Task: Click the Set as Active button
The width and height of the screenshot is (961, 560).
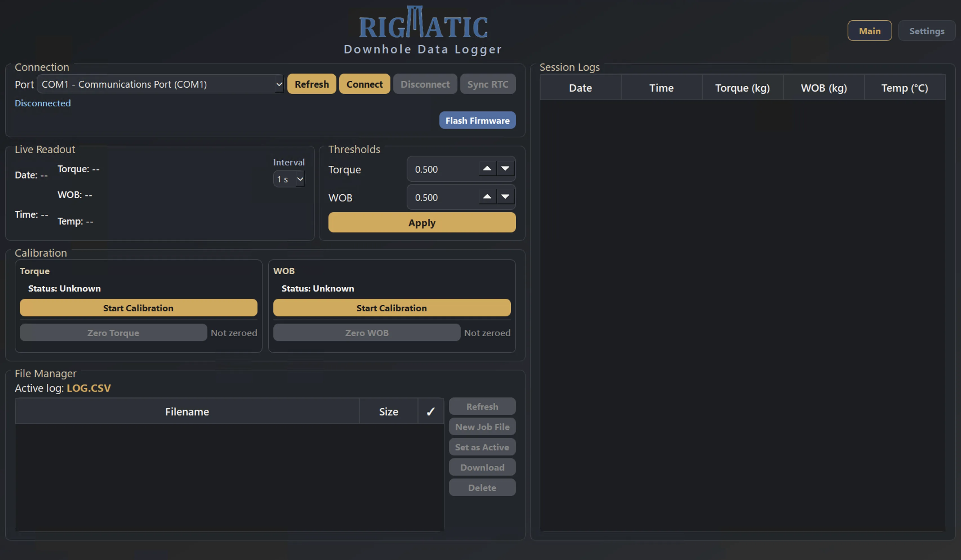Action: pyautogui.click(x=482, y=447)
